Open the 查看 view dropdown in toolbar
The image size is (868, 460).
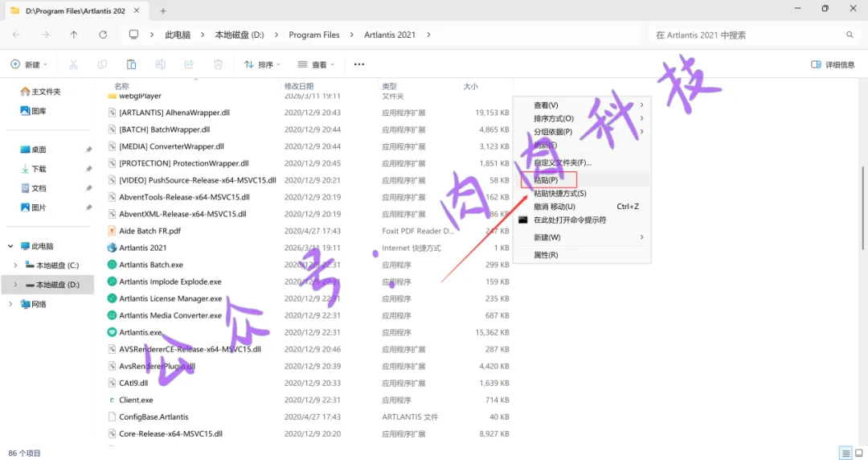pos(316,64)
